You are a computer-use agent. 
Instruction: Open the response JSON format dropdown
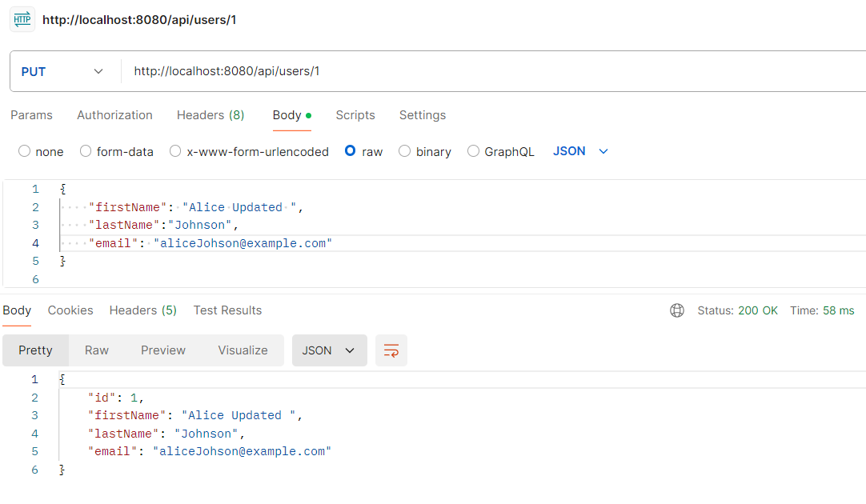[x=329, y=350]
